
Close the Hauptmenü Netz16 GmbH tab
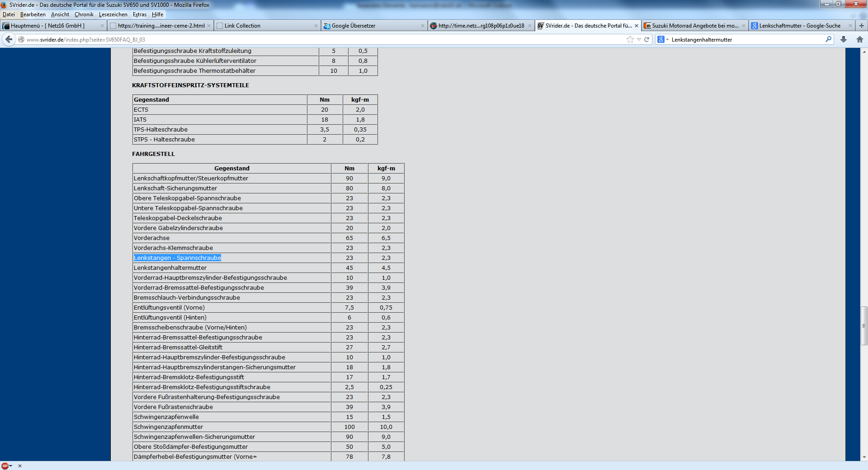[x=102, y=26]
